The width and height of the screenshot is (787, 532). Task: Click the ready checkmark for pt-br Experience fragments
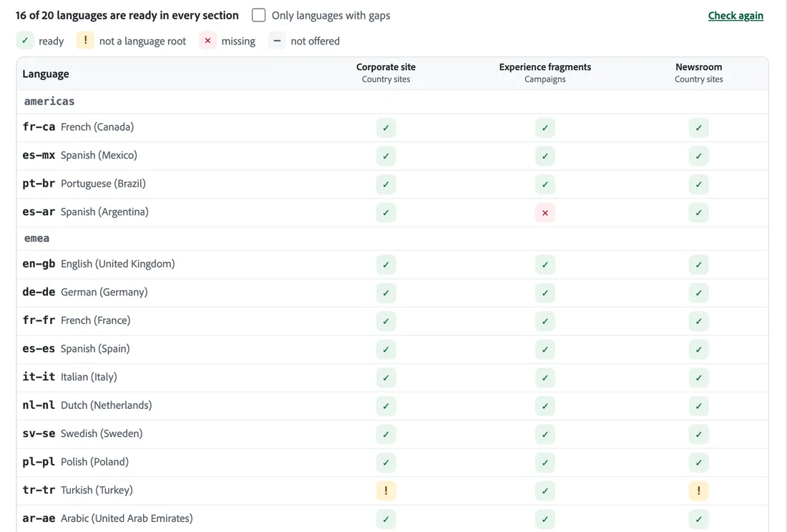545,184
